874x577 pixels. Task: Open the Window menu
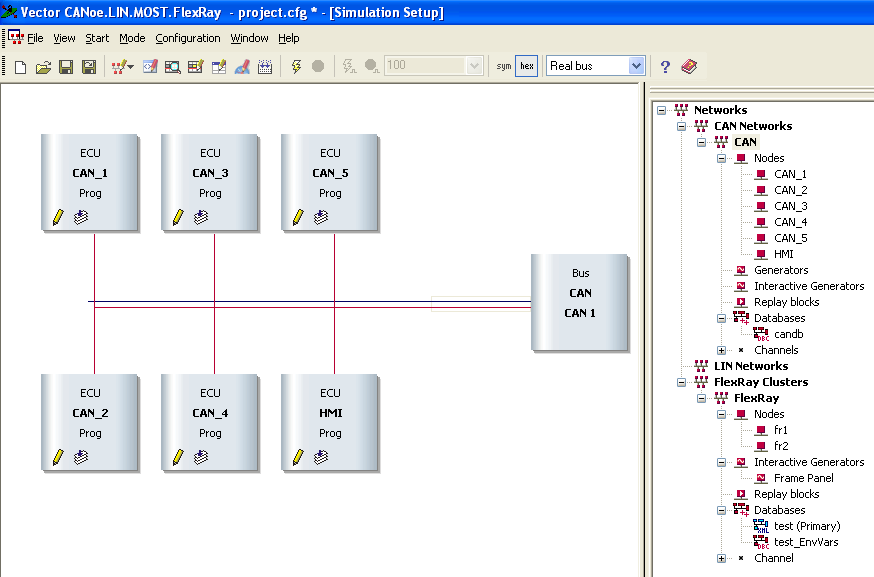(249, 38)
